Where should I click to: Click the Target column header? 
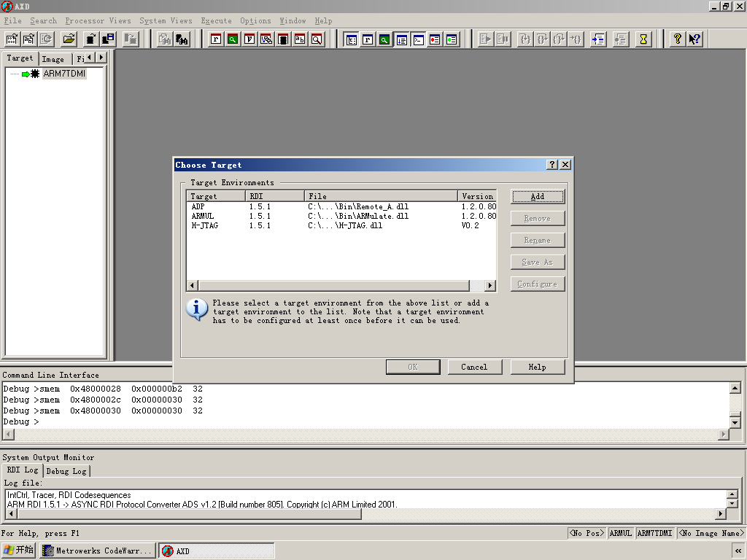(216, 196)
